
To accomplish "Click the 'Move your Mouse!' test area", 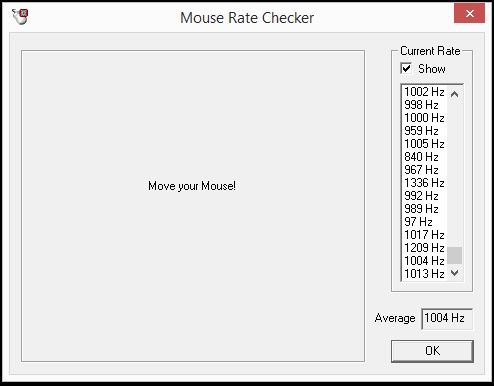I will coord(193,206).
